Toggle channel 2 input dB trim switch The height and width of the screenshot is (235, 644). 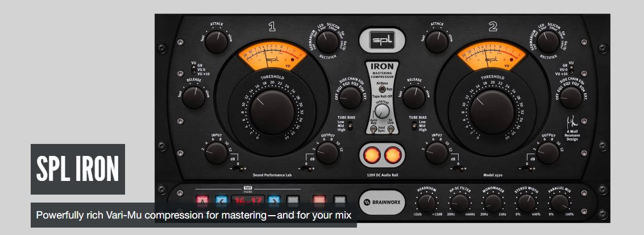(x=459, y=168)
